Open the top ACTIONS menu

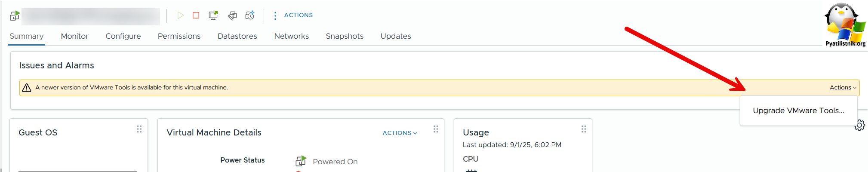[293, 15]
